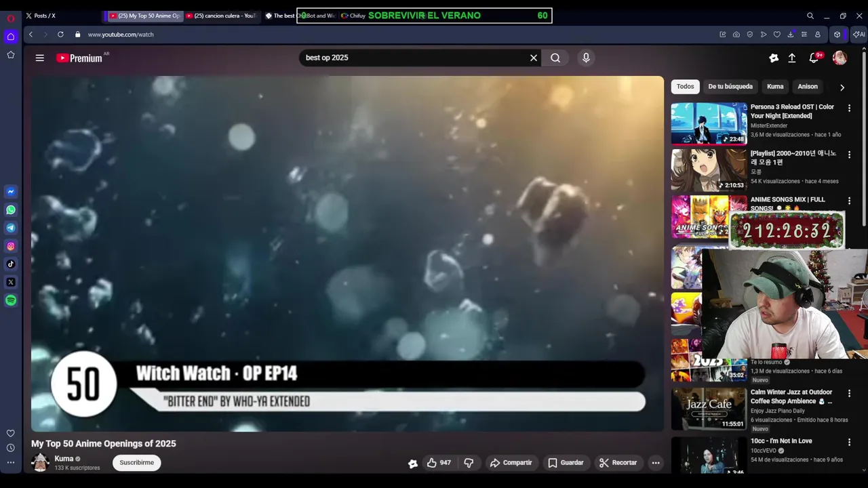
Task: Open Messenger in Opera sidebar
Action: click(11, 192)
